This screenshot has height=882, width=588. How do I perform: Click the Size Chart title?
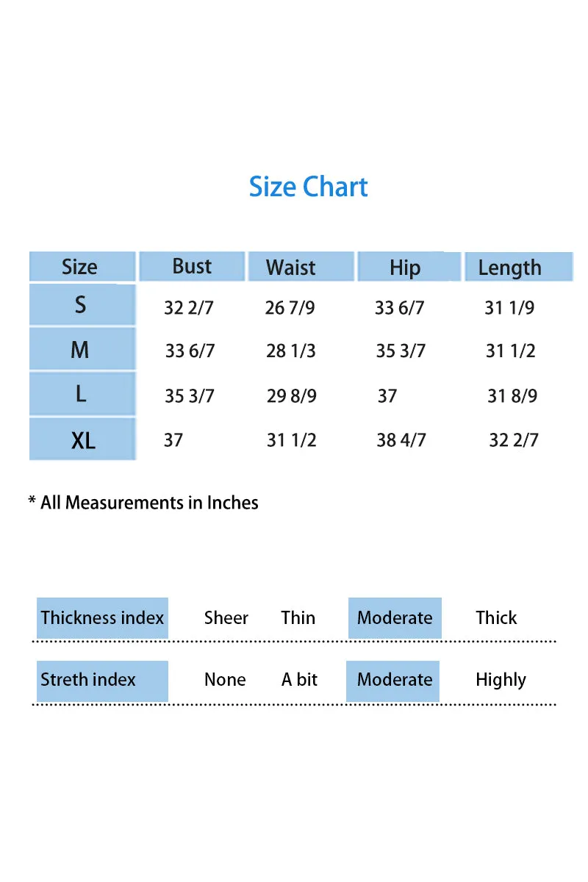pos(308,187)
